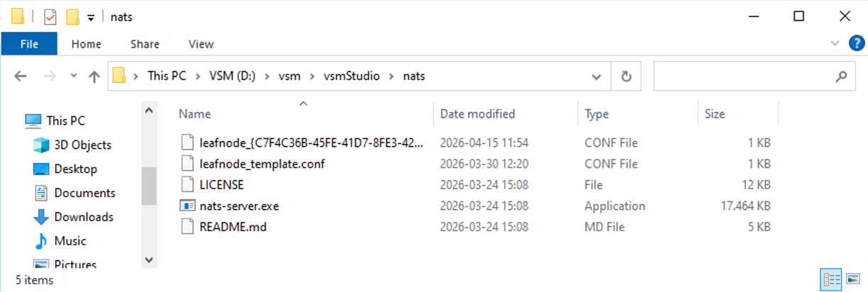Viewport: 868px width, 292px height.
Task: Open address bar history dropdown
Action: (x=596, y=76)
